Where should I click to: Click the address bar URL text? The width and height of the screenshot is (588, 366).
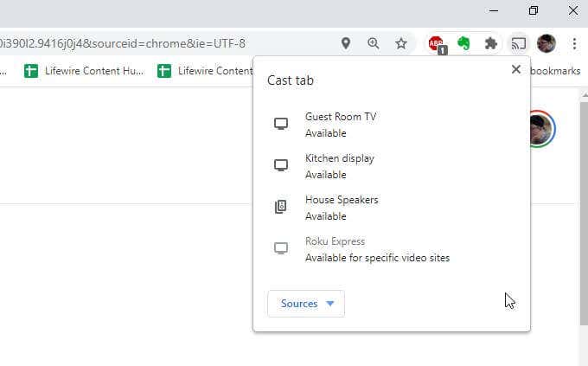coord(130,43)
